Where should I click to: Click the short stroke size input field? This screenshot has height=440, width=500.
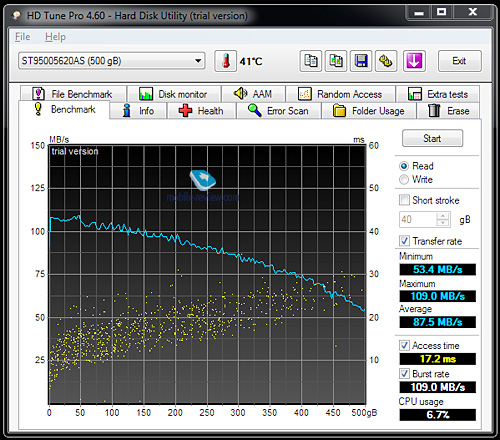point(418,219)
